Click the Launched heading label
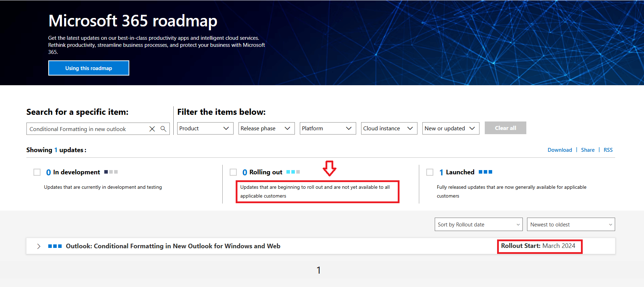The height and width of the screenshot is (287, 644). 460,172
